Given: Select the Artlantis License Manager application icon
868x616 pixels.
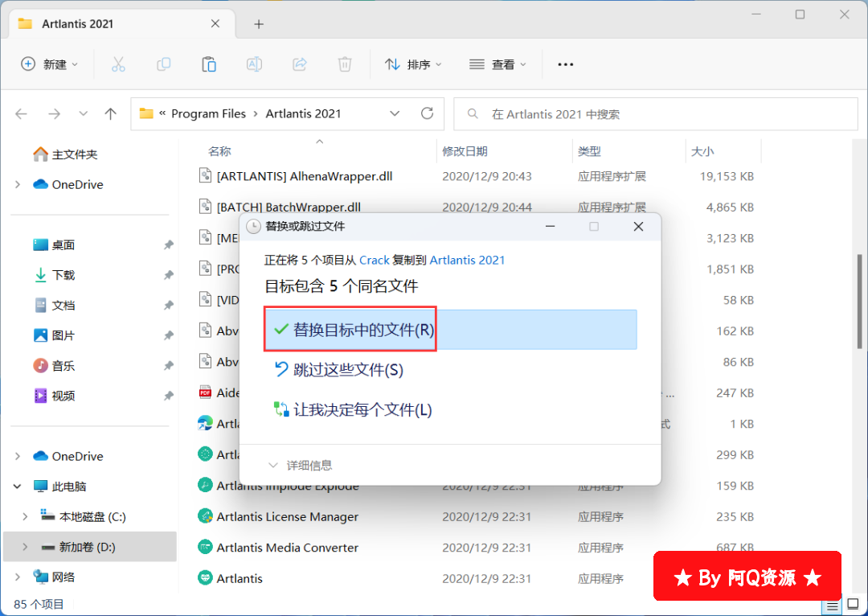Looking at the screenshot, I should coord(206,516).
